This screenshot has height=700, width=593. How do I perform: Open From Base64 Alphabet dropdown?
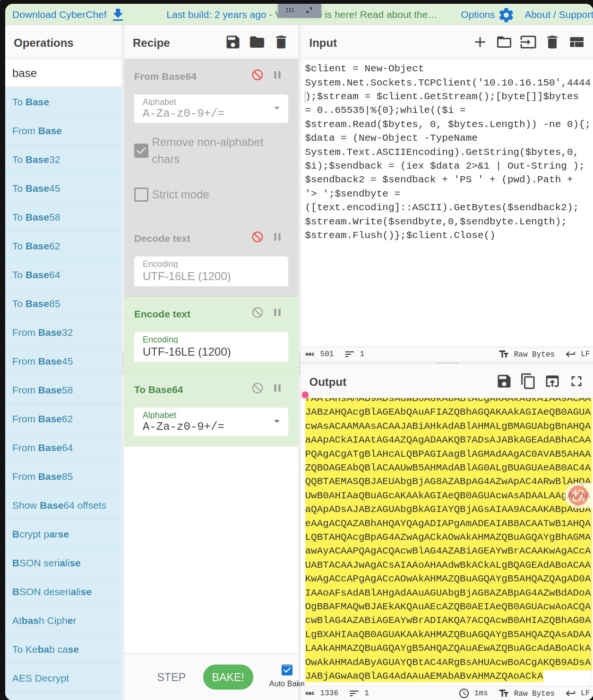coord(211,109)
